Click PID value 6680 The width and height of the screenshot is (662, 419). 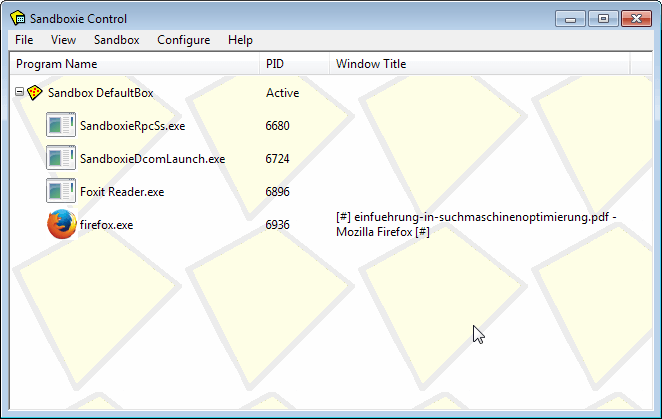point(277,126)
